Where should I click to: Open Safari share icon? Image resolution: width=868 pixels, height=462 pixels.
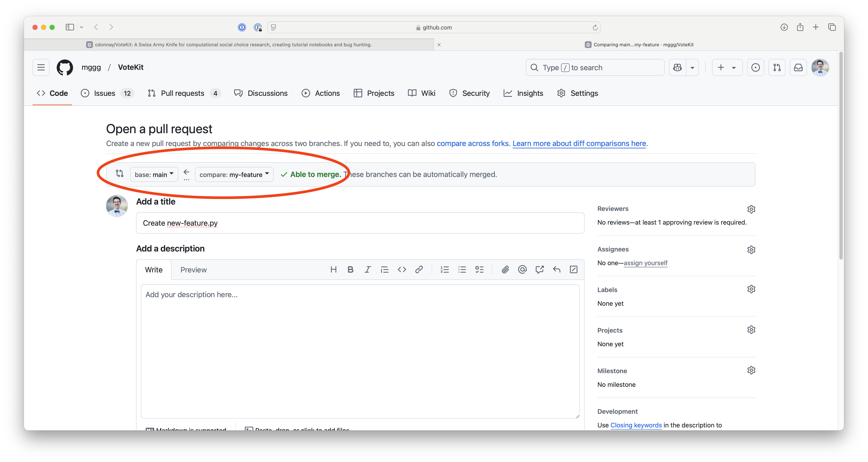point(800,27)
